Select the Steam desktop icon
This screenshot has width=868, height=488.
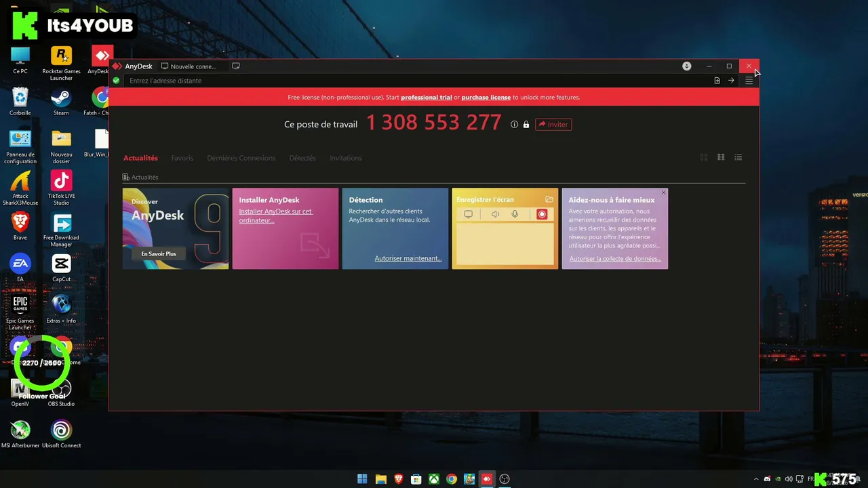(61, 102)
